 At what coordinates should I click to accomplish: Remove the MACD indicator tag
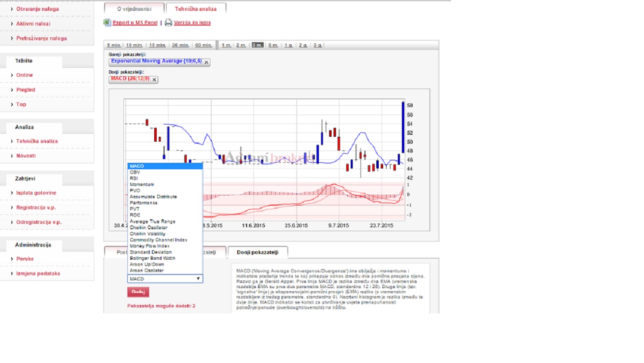point(154,80)
